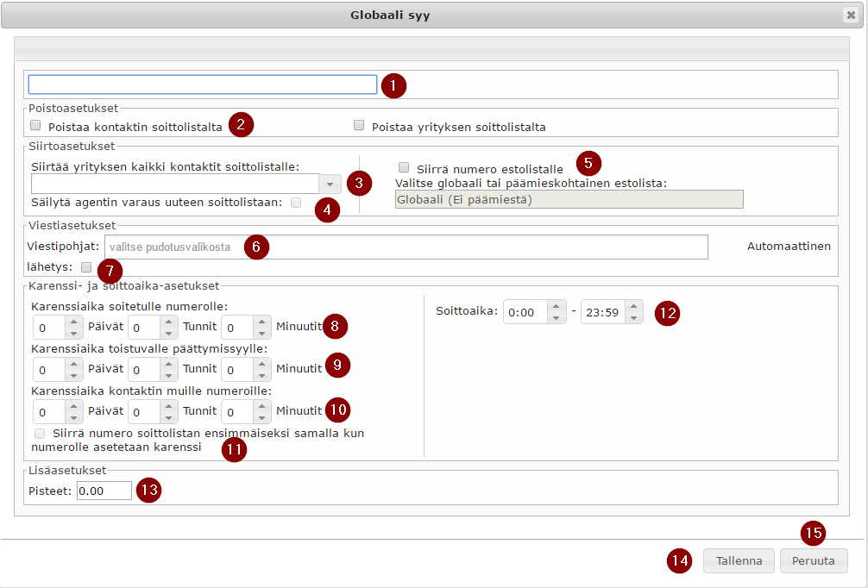The height and width of the screenshot is (588, 868).
Task: Open Viestipohjat valitse pudotusvalikosta field
Action: [406, 247]
